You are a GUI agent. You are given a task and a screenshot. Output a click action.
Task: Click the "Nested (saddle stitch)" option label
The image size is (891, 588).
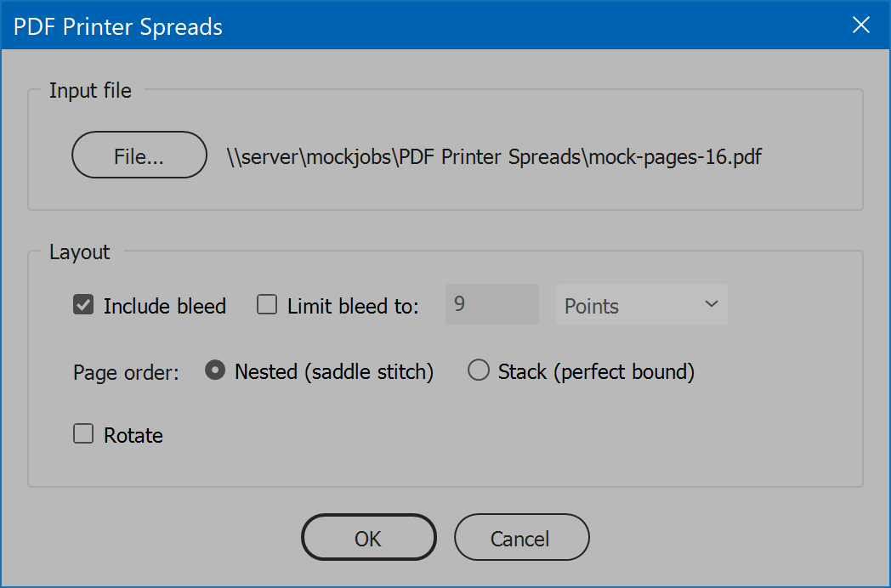[x=334, y=372]
